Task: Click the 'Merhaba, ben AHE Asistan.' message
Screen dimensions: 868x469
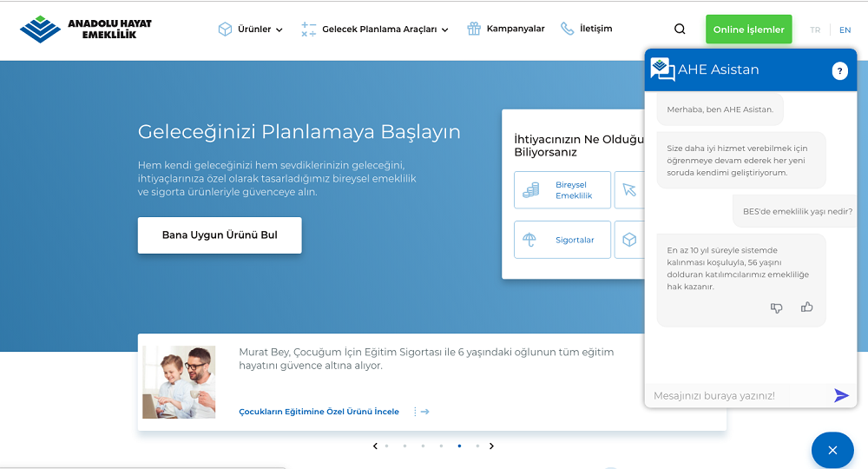Action: click(x=720, y=109)
